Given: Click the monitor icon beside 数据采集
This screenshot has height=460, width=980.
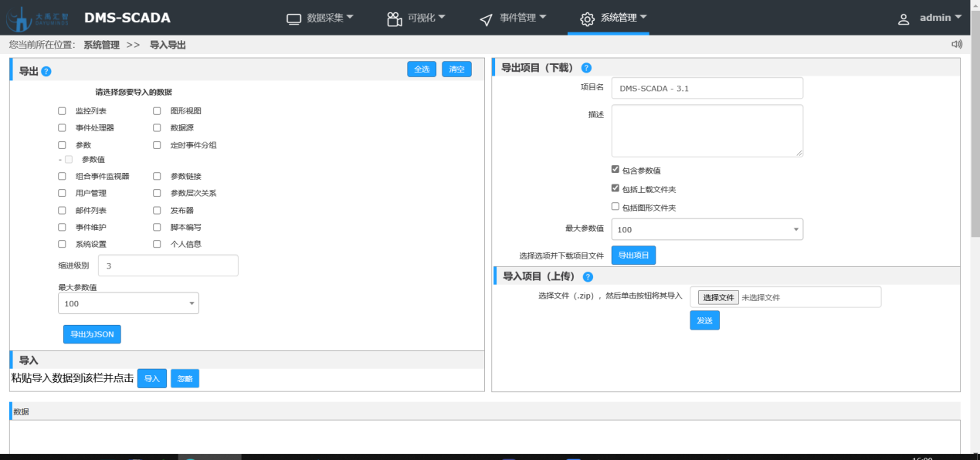Looking at the screenshot, I should click(293, 19).
